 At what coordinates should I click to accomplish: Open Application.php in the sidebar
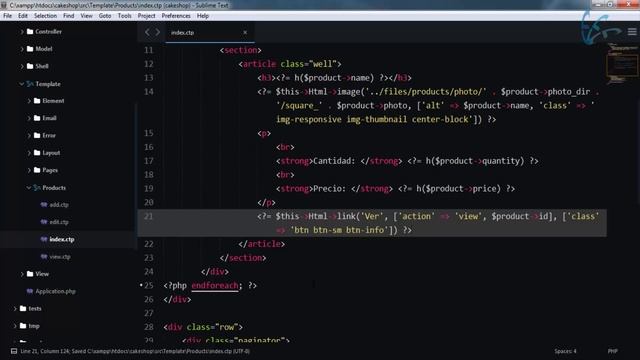[x=56, y=291]
